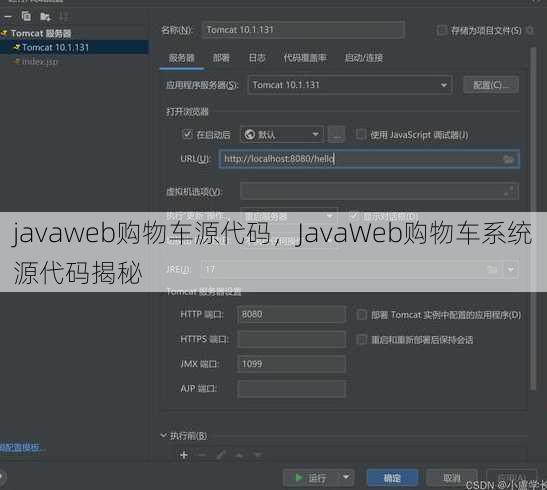This screenshot has height=490, width=547.
Task: Click the gear icon beside 存储为项目文件
Action: (x=530, y=30)
